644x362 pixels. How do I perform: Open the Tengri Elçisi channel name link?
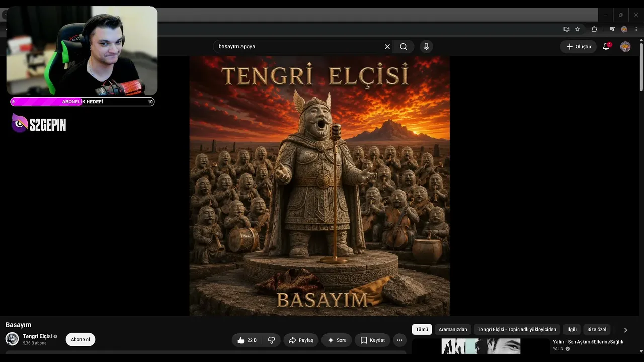pos(37,336)
